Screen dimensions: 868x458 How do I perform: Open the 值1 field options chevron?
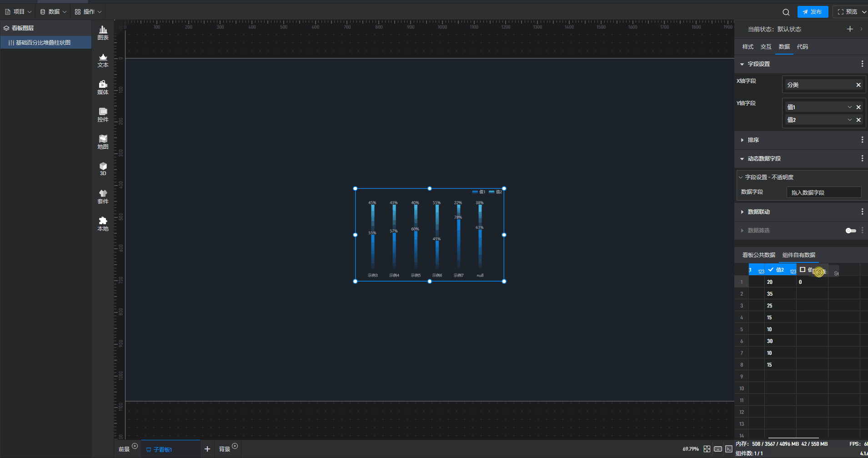coord(849,107)
